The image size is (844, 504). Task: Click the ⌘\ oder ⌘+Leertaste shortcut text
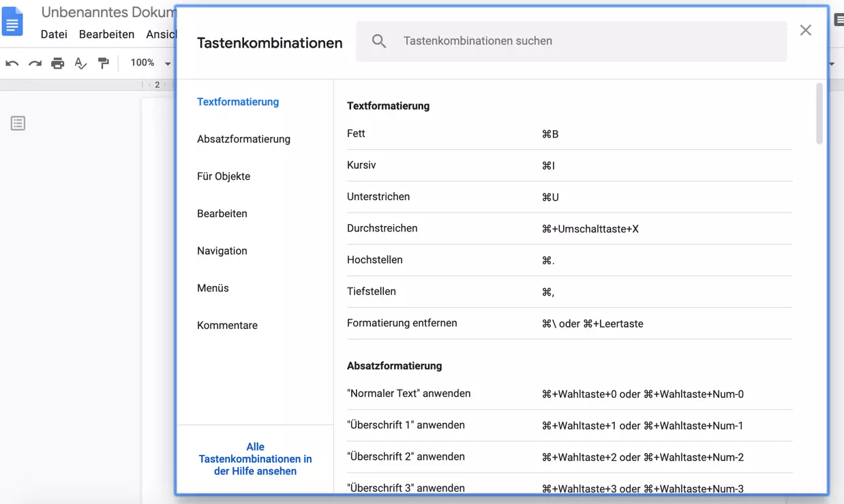(592, 324)
